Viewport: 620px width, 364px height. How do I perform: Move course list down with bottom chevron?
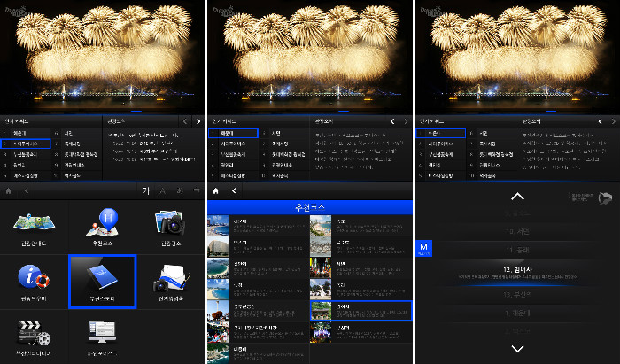point(517,349)
